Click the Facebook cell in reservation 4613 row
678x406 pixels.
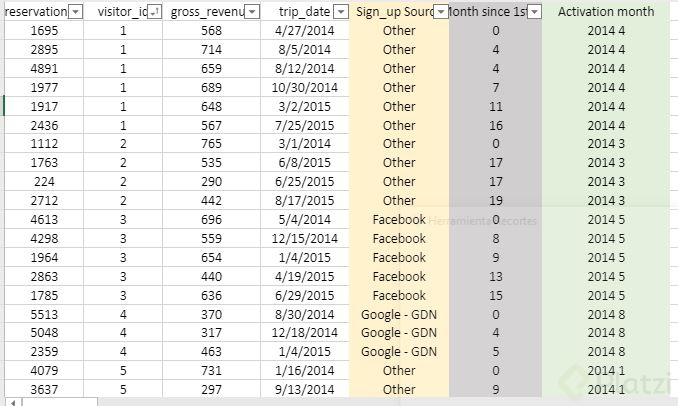399,220
